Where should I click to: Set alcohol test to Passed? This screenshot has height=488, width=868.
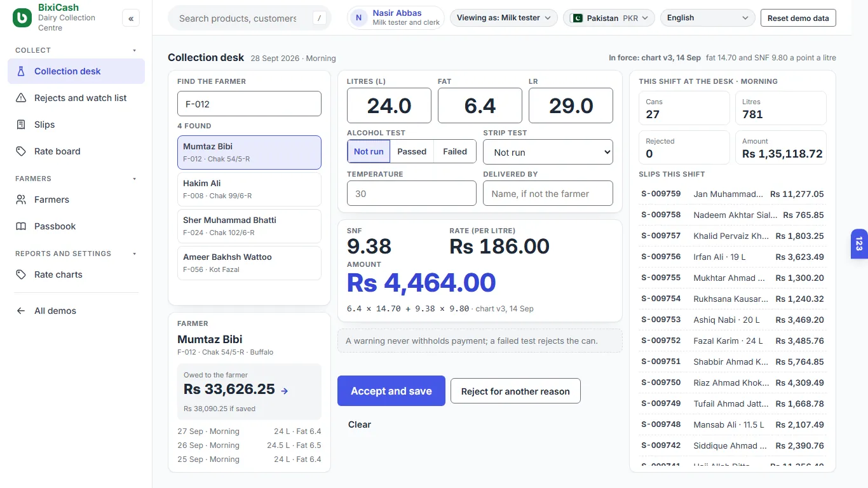412,151
